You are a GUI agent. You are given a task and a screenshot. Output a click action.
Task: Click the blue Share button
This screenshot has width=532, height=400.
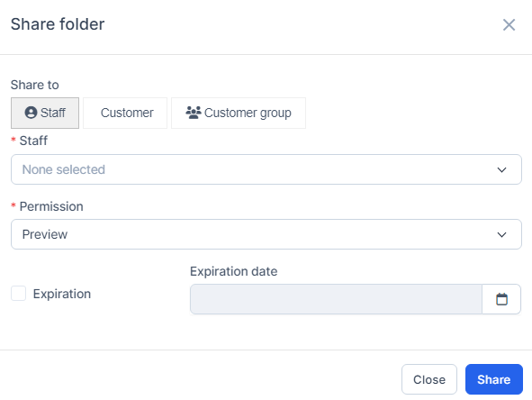pyautogui.click(x=493, y=379)
